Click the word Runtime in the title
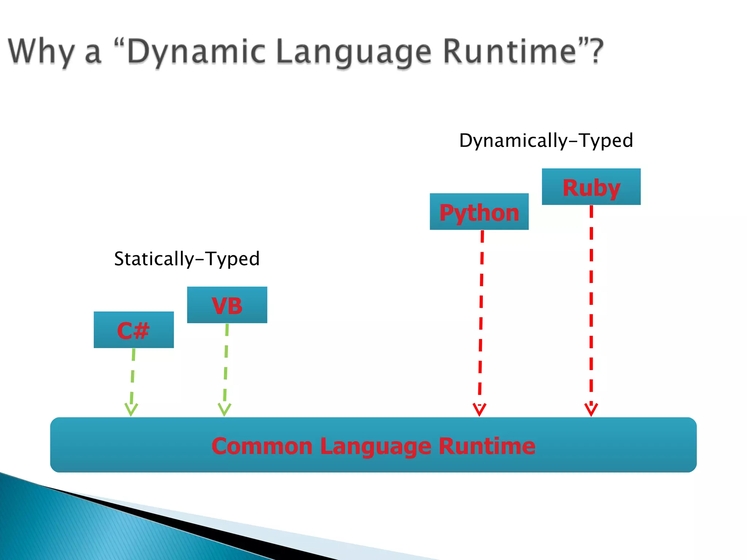The width and height of the screenshot is (747, 560). point(509,52)
